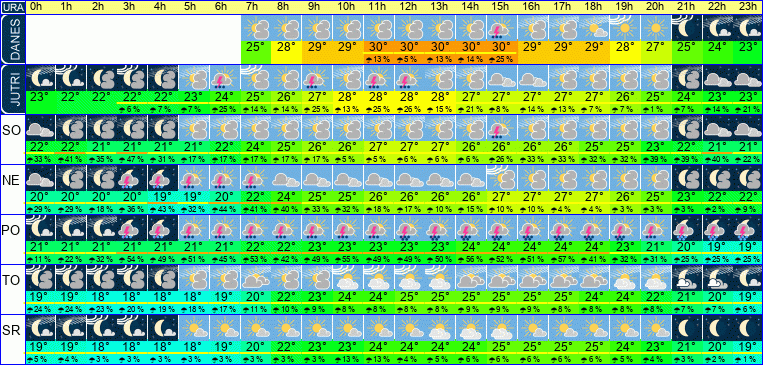Viewport: 763px width, 365px height.
Task: Click the SO 15h thunderstorm icon
Action: tap(501, 128)
